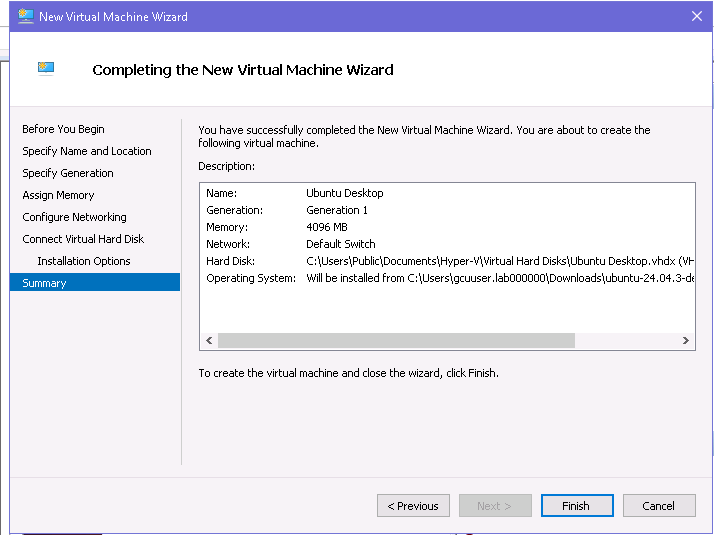Click Finish to create the virtual machine

pyautogui.click(x=577, y=506)
